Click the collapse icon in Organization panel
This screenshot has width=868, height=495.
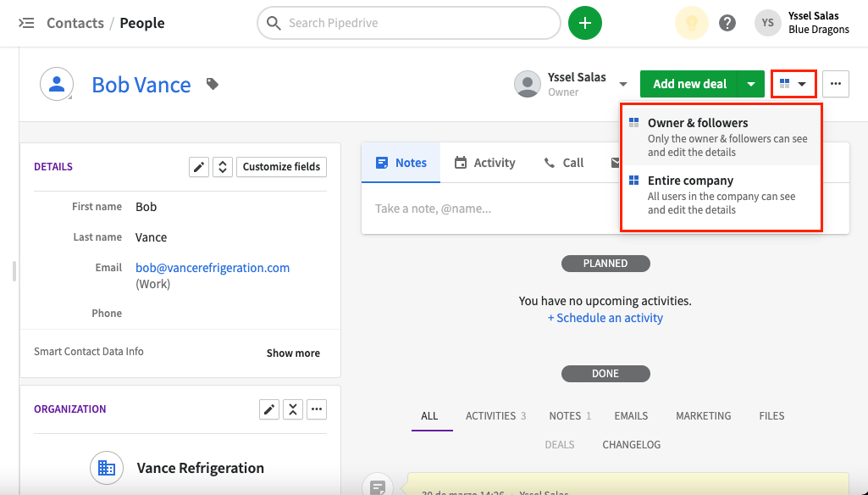(x=293, y=409)
